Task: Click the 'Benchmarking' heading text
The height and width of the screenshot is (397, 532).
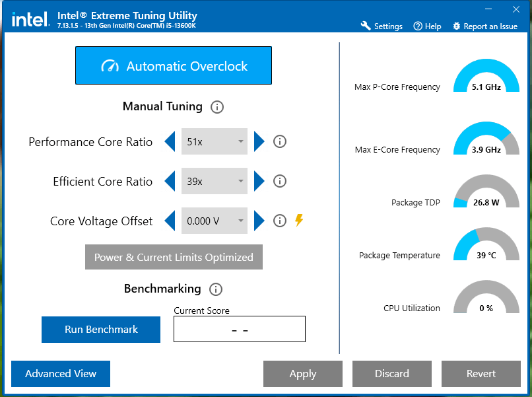Action: point(162,289)
